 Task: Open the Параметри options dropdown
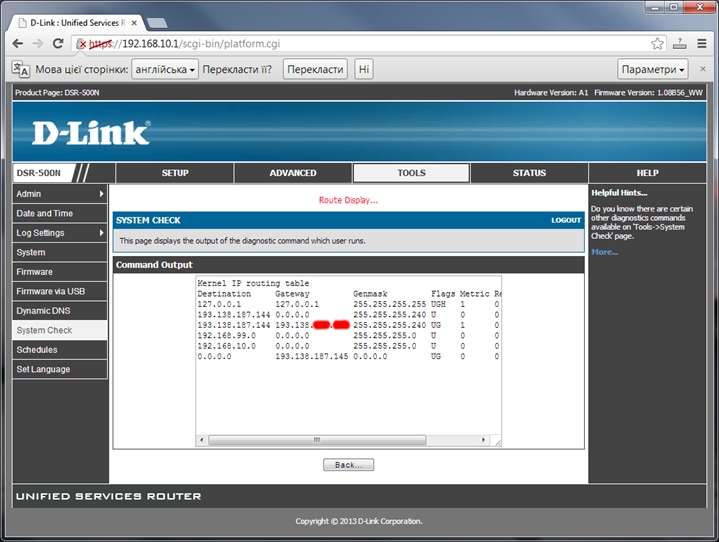652,69
